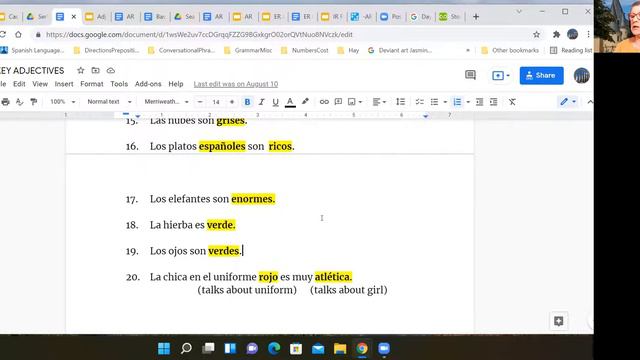The height and width of the screenshot is (360, 640).
Task: Open Last edit was on August 10 link
Action: click(236, 84)
